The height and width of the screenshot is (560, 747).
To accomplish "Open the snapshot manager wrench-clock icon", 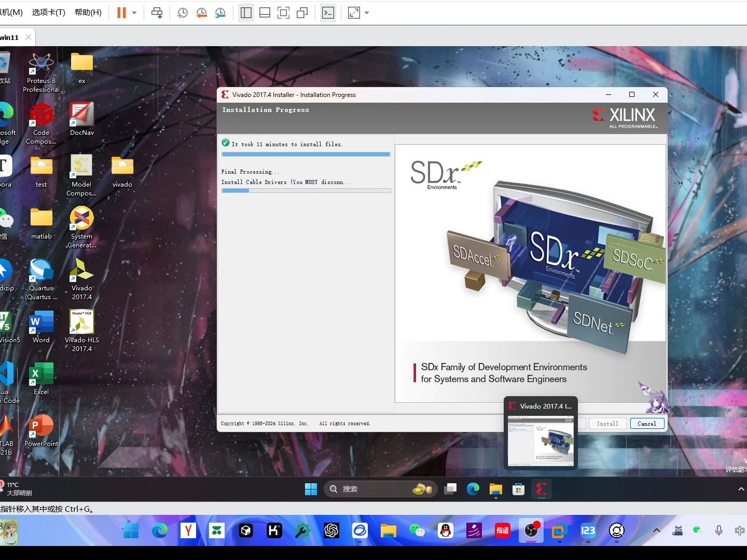I will click(x=220, y=12).
